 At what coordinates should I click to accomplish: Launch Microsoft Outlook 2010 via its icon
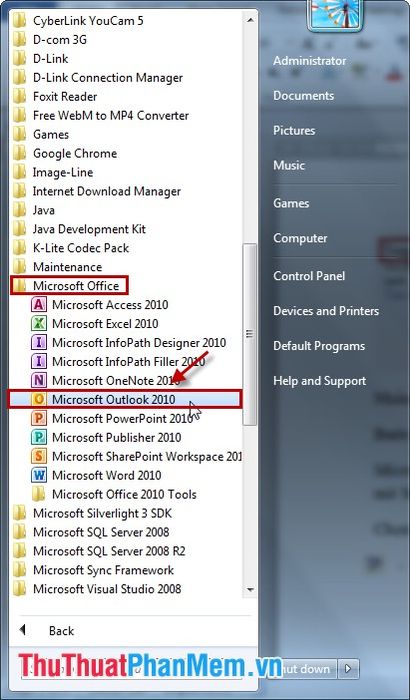tap(39, 400)
